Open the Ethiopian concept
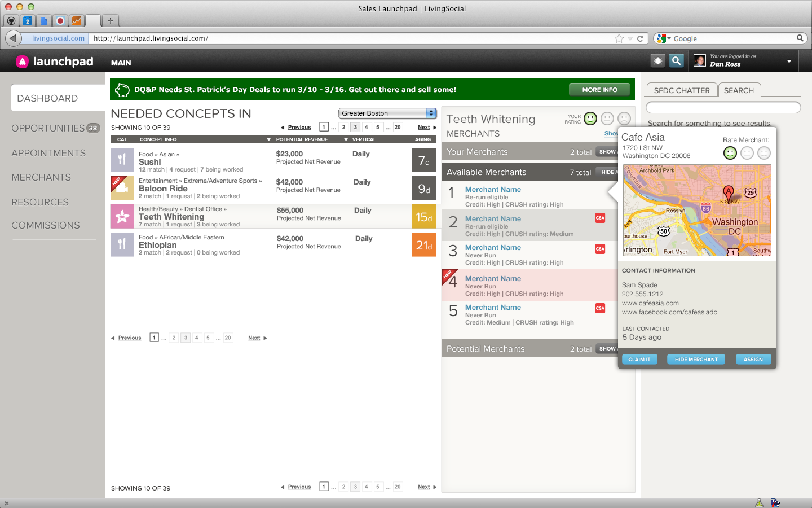Image resolution: width=812 pixels, height=508 pixels. [157, 245]
